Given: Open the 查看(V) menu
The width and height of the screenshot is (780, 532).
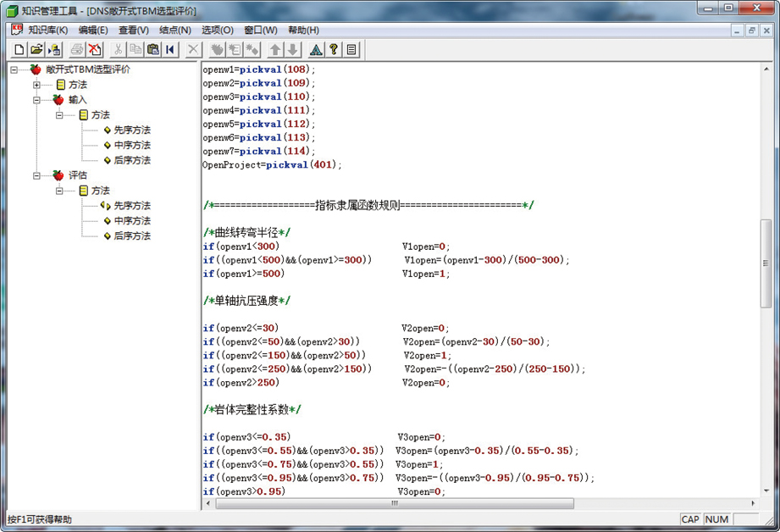Looking at the screenshot, I should (133, 30).
